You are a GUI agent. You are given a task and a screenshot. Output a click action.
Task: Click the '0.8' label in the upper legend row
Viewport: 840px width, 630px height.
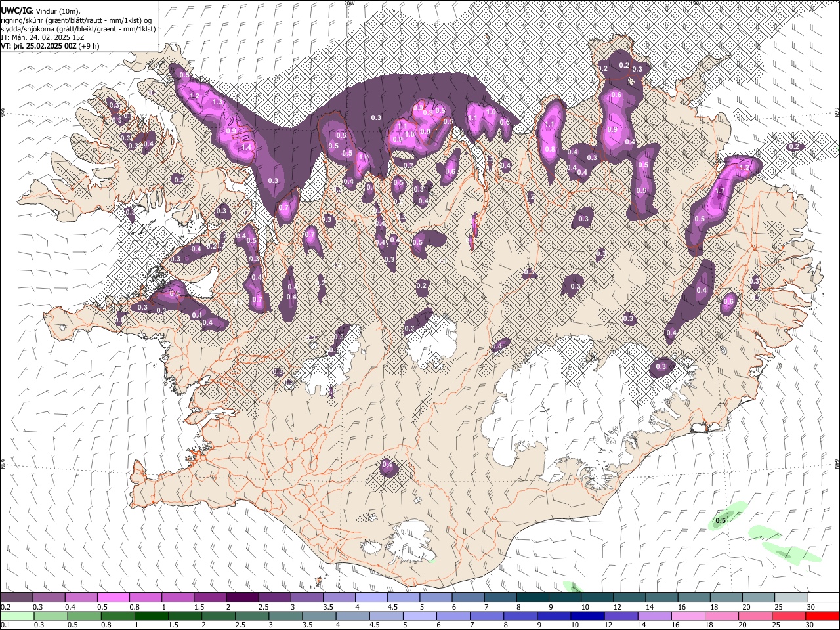click(x=135, y=607)
